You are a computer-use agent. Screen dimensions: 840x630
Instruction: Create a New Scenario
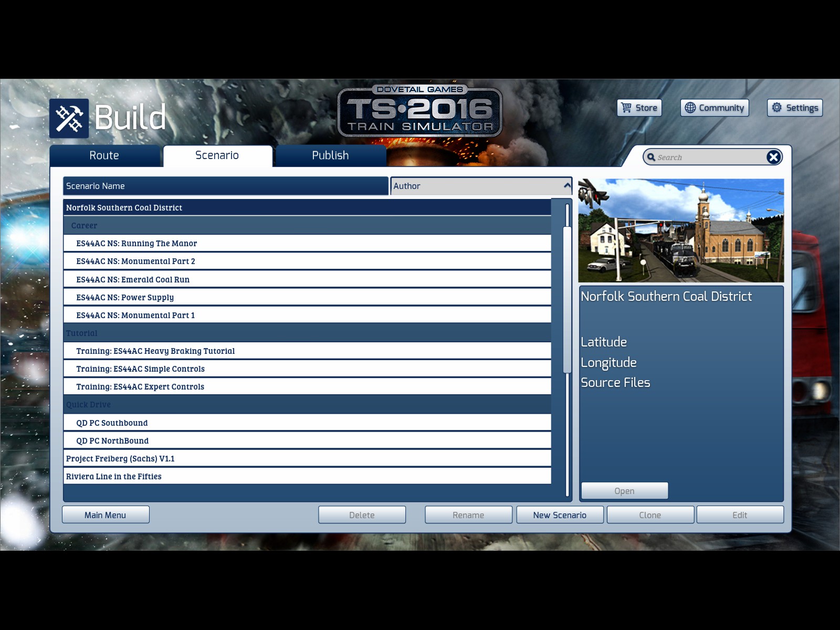[x=560, y=515]
